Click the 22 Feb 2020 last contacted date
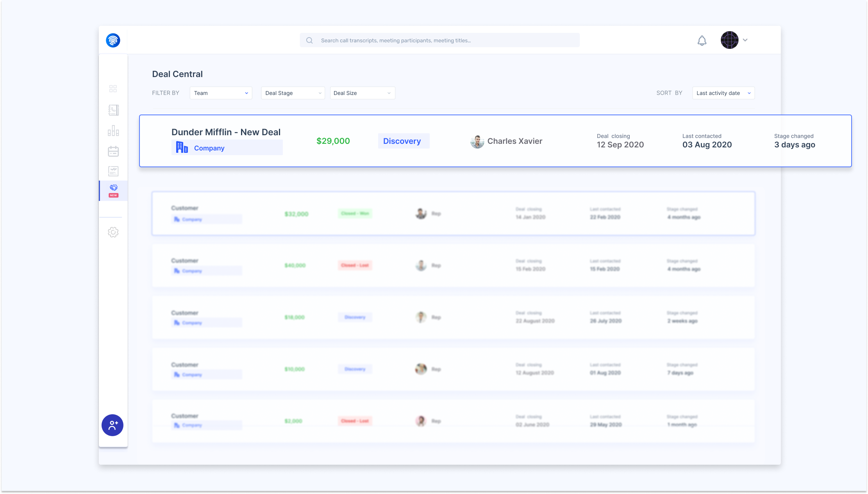Viewport: 868px width, 494px height. (605, 217)
